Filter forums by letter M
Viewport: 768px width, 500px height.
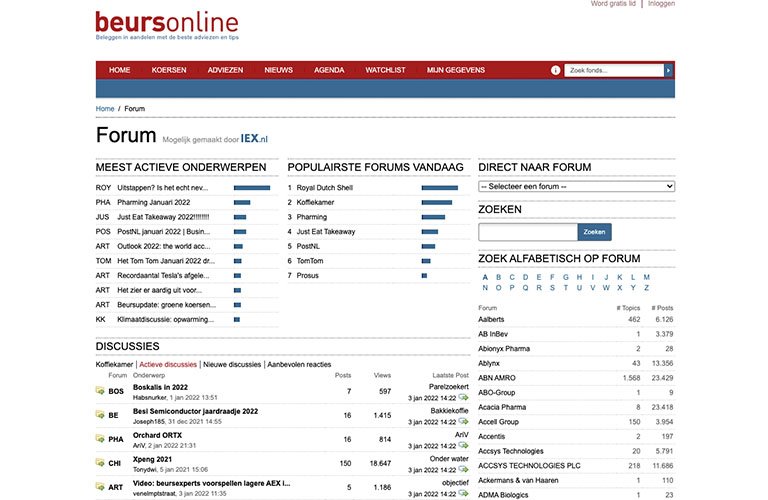[646, 277]
